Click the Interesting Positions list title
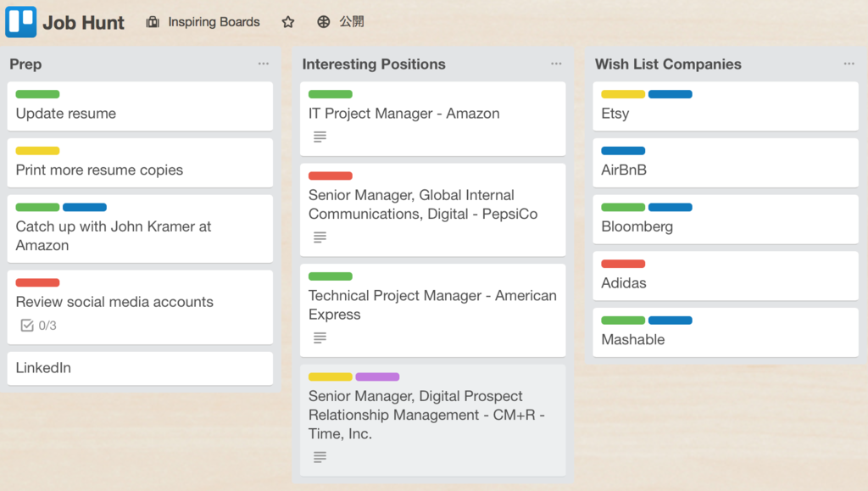Image resolution: width=868 pixels, height=491 pixels. point(374,64)
